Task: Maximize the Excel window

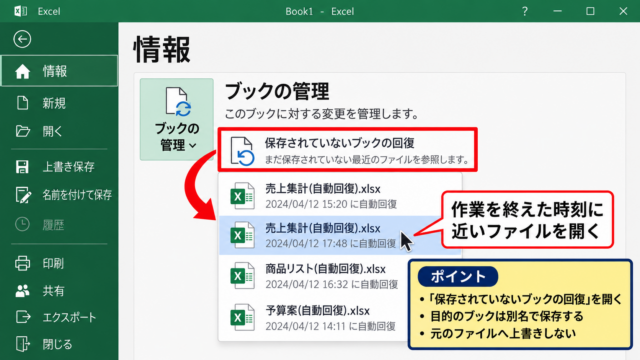Action: [590, 11]
